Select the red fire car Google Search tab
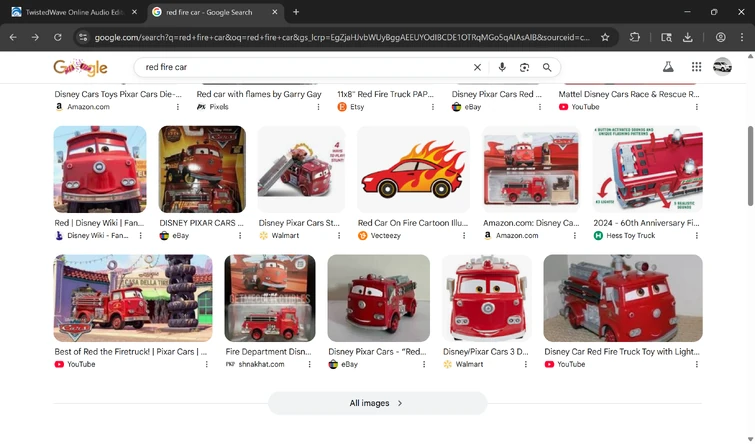Viewport: 755px width, 444px height. [215, 12]
